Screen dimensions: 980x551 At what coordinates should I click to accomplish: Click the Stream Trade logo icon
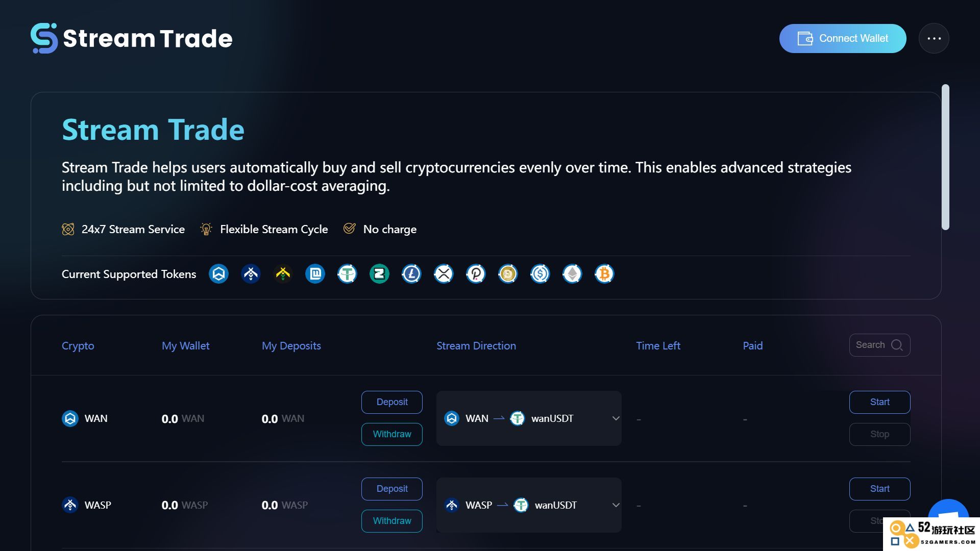44,38
